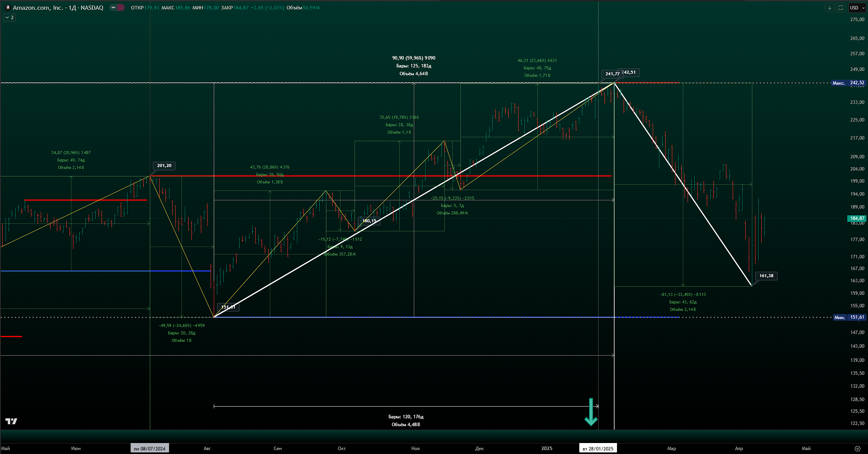Select the measurement −20,15 (−9,33%) −2015
This screenshot has height=454, width=868.
[x=452, y=198]
